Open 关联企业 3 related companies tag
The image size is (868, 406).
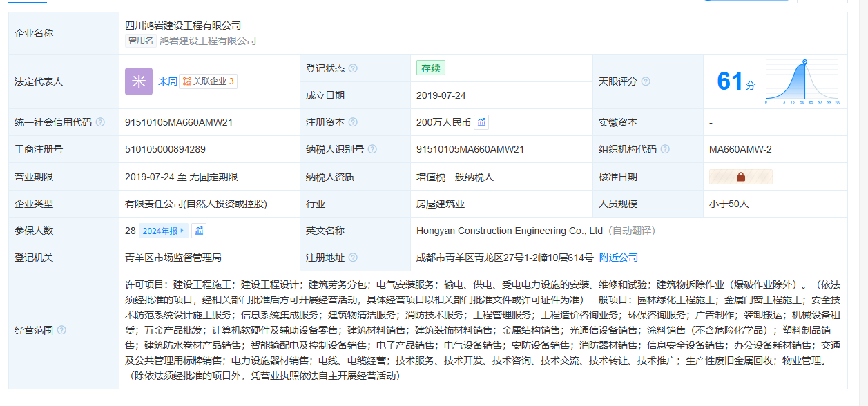tap(208, 81)
